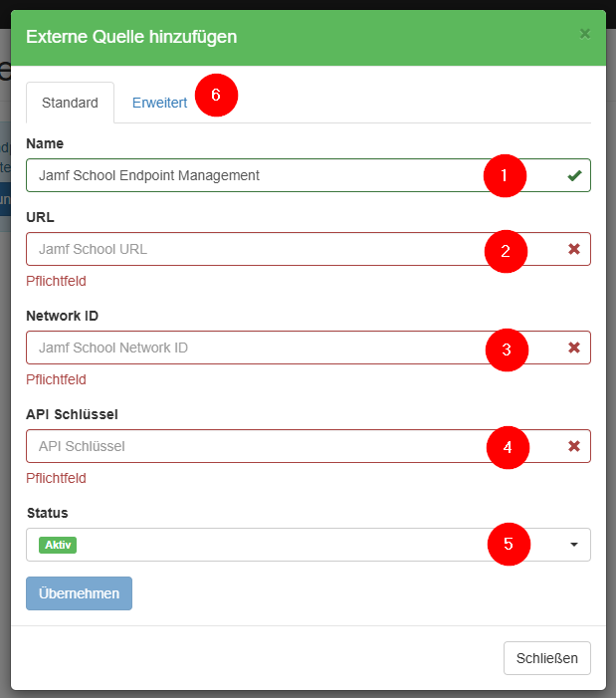Viewport: 616px width, 698px height.
Task: Select the green Aktiv status badge
Action: (x=58, y=545)
